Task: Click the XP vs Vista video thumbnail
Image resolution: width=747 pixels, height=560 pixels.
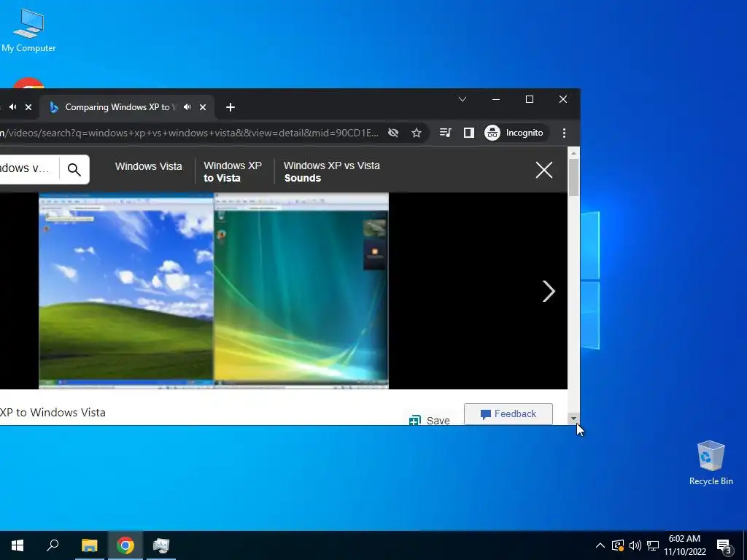Action: pos(214,290)
